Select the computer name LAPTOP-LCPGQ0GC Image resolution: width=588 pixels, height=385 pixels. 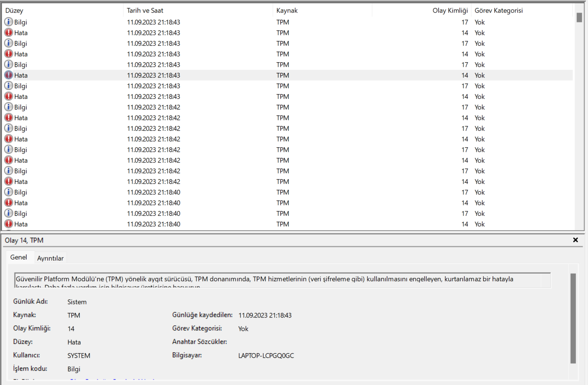266,356
